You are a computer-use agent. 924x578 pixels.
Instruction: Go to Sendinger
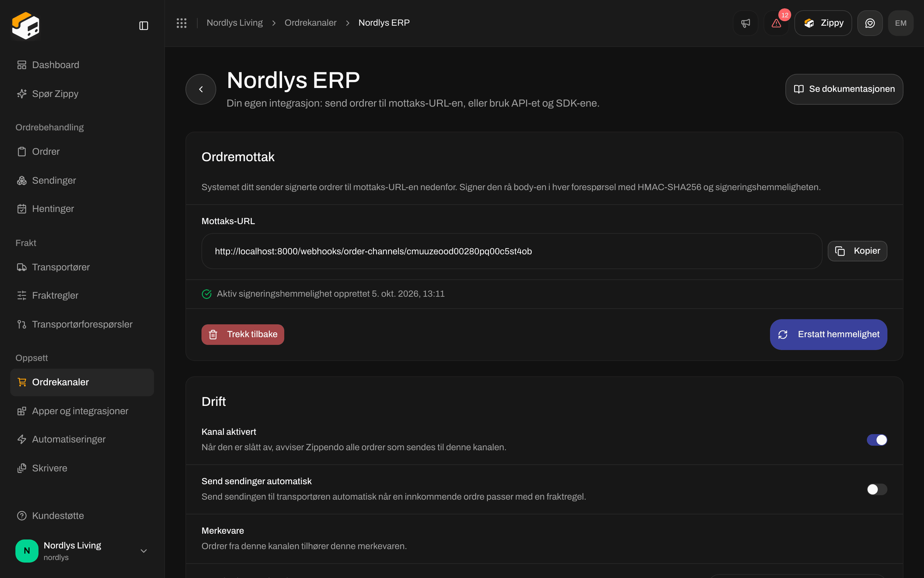(82, 180)
